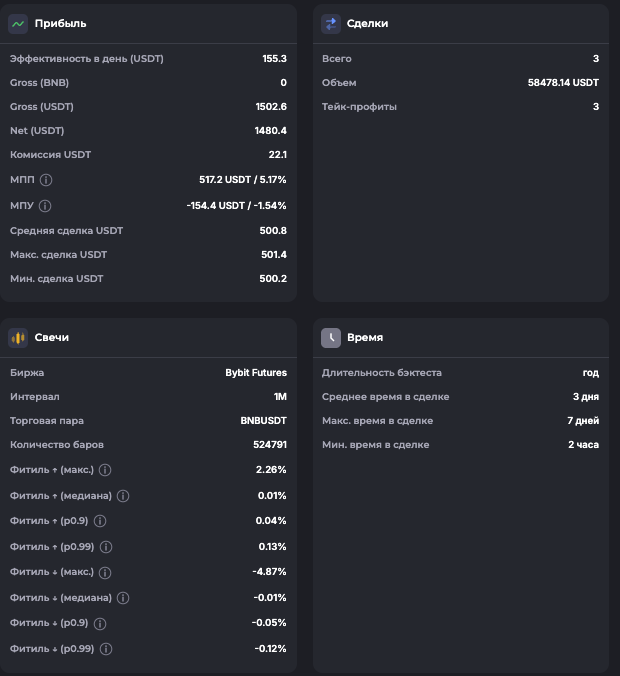Open the info tooltip icon next to МПУ
The image size is (620, 676).
coord(45,206)
